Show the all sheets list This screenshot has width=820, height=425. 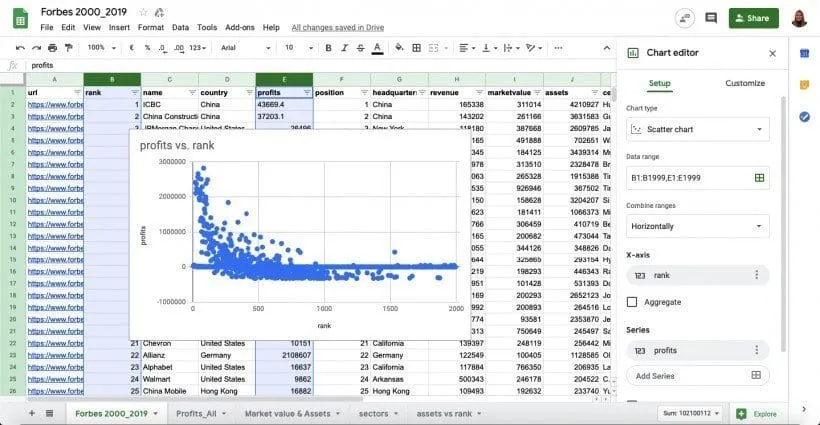[49, 413]
